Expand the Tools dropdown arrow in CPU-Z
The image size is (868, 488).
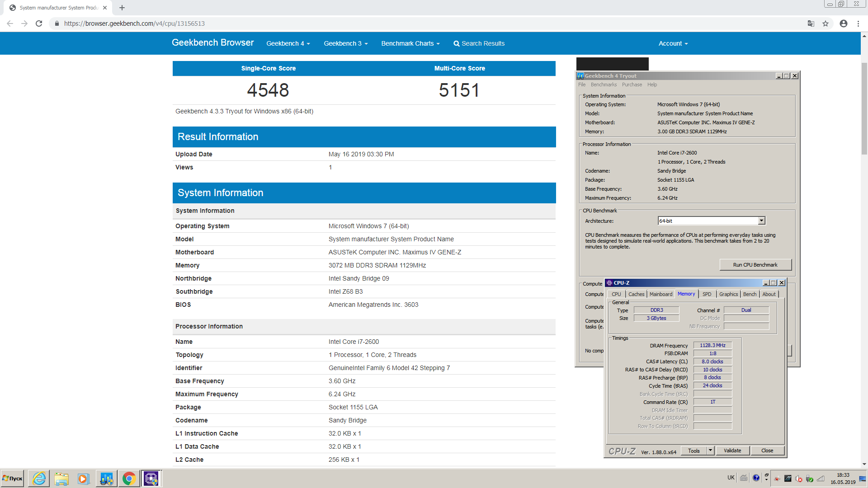[710, 450]
